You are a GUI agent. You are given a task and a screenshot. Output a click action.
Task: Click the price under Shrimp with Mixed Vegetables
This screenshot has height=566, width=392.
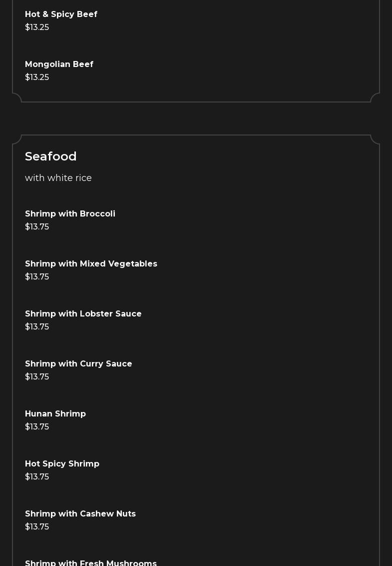tap(37, 277)
